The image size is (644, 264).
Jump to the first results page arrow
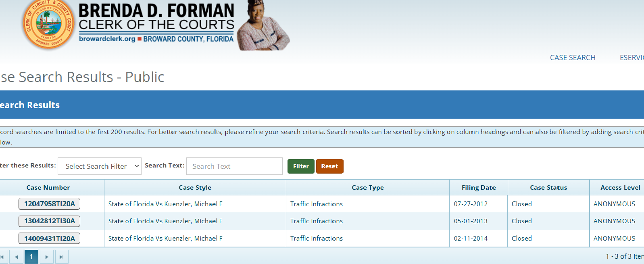[2, 257]
